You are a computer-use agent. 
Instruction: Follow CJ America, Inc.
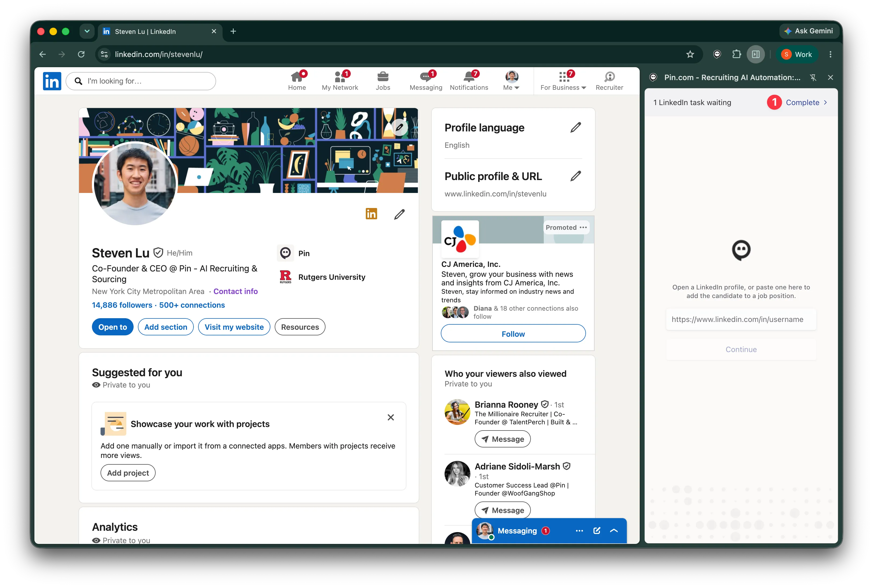coord(513,334)
